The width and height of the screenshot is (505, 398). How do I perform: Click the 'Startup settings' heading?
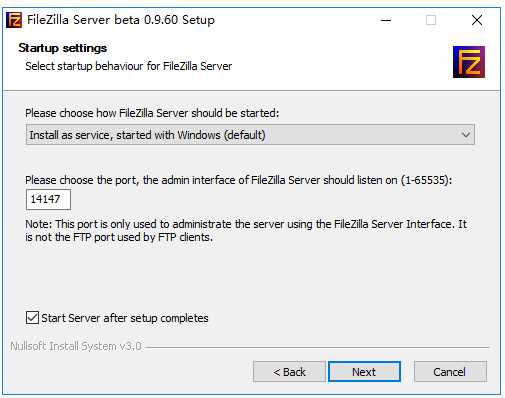tap(63, 48)
